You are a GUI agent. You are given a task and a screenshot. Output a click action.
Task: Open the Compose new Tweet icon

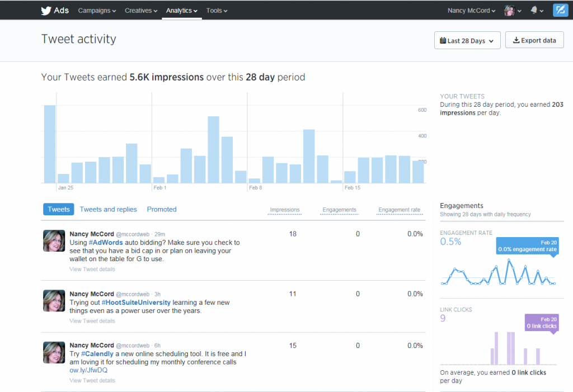click(x=560, y=10)
